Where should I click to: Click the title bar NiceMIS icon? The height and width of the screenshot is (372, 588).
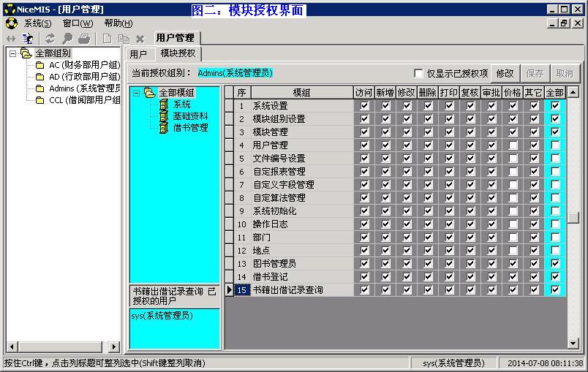point(10,9)
